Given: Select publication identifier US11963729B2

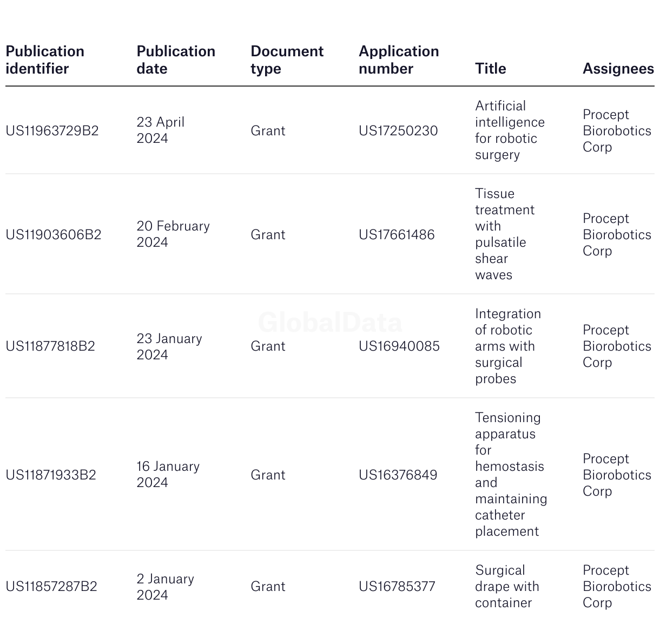Looking at the screenshot, I should [52, 131].
